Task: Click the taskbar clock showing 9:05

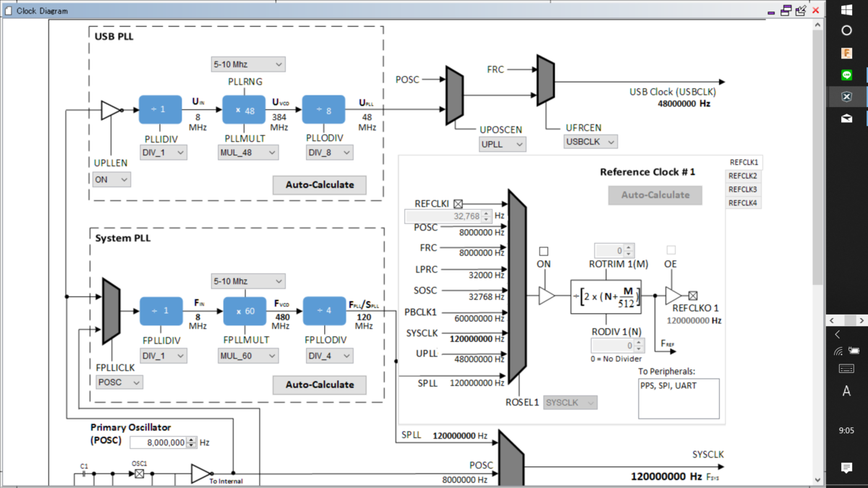Action: [x=846, y=430]
